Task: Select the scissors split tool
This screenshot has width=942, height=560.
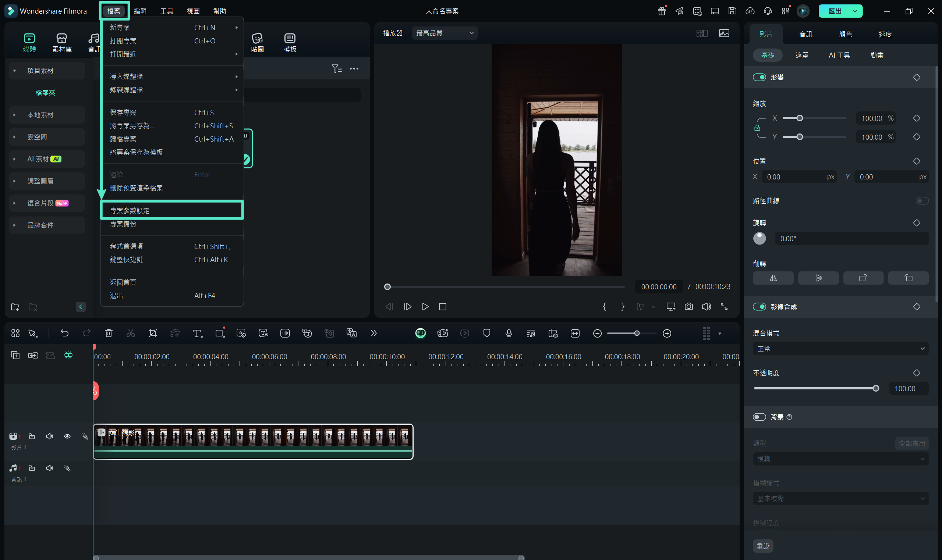Action: [131, 333]
